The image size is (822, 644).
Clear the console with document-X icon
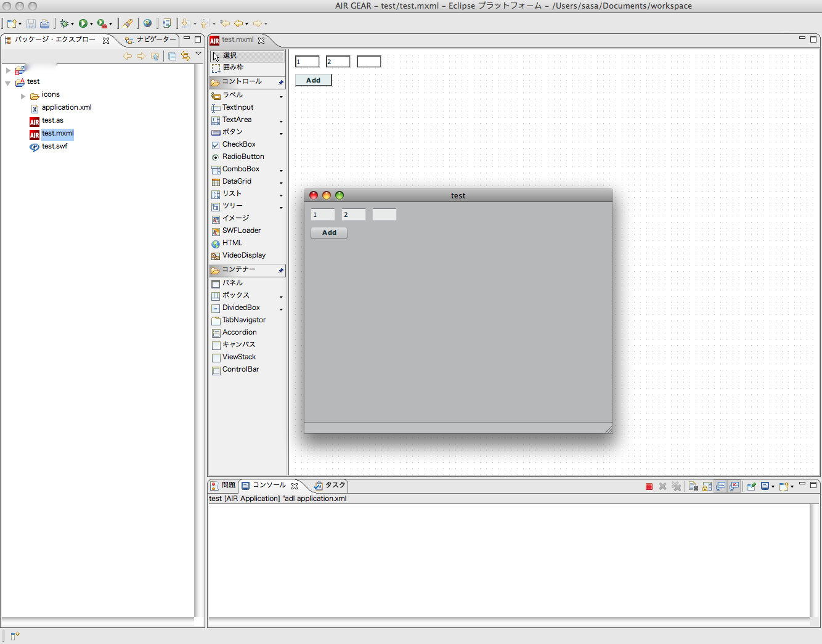click(693, 487)
